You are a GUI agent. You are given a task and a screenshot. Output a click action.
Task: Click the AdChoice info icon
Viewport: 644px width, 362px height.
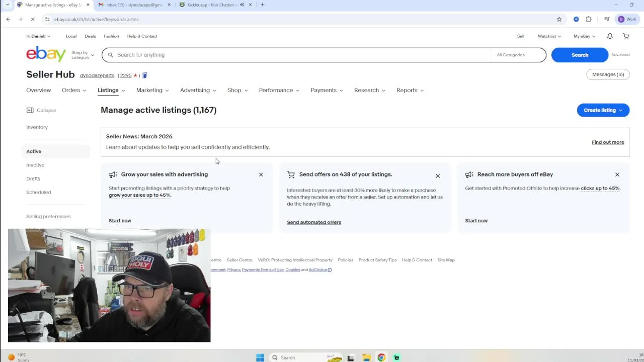330,270
